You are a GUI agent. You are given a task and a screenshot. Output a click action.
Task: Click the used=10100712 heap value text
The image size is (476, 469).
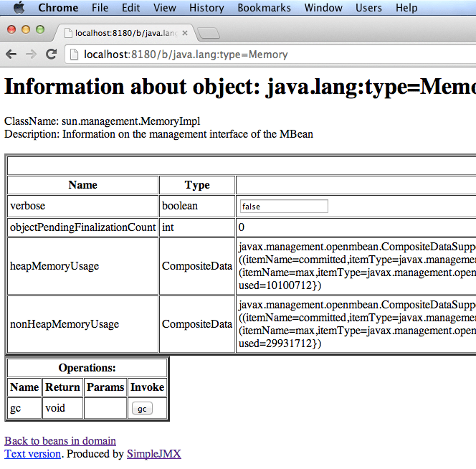280,285
